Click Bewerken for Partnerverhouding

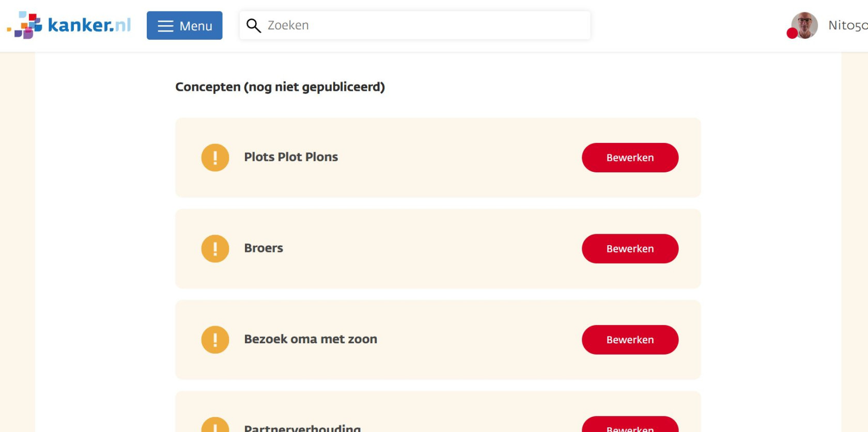pyautogui.click(x=630, y=425)
